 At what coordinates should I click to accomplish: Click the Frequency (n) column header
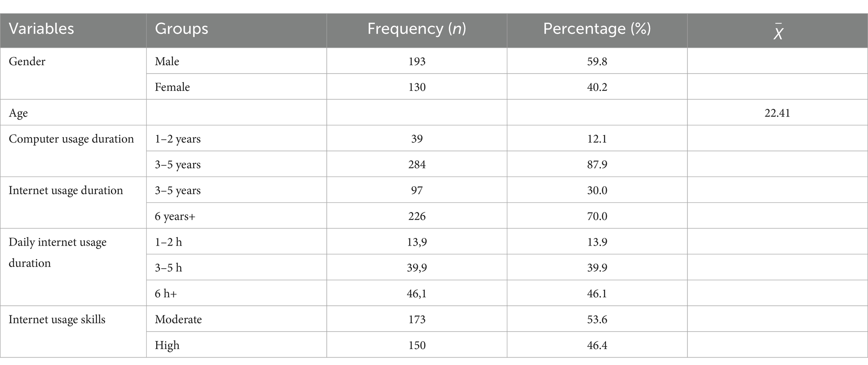(x=417, y=29)
